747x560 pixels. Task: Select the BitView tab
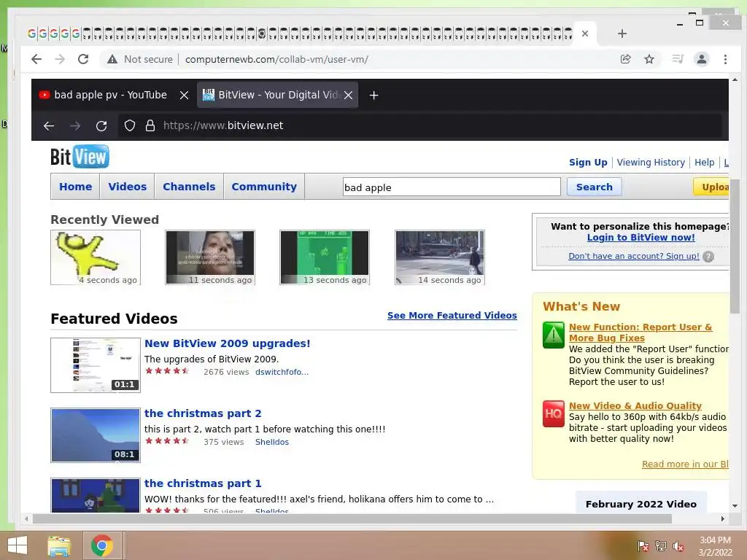[x=271, y=95]
